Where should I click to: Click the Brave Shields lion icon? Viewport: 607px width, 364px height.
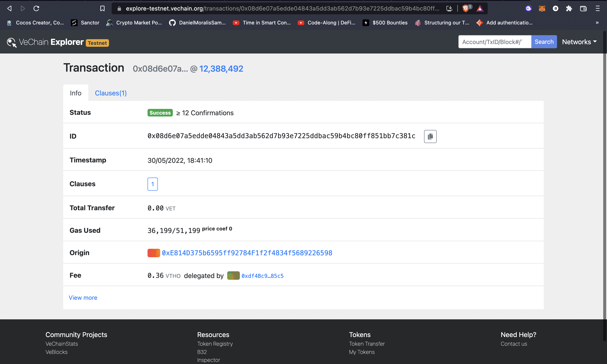pyautogui.click(x=465, y=9)
